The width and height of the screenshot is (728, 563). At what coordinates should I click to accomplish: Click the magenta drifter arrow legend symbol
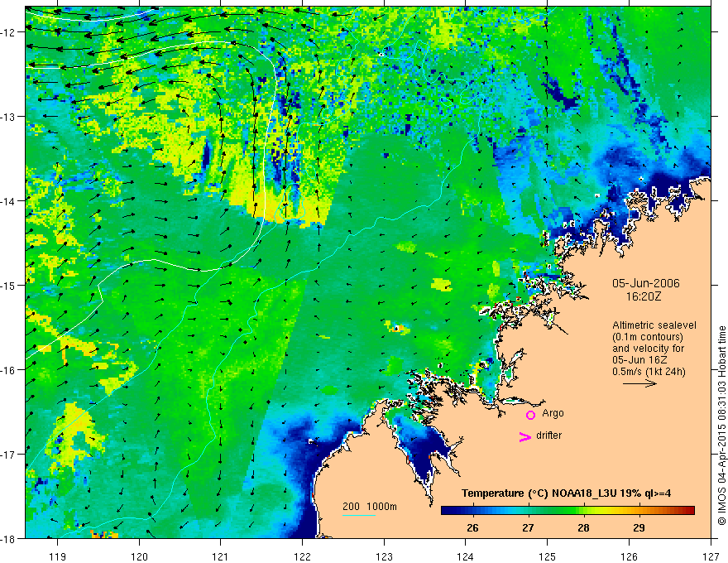tap(525, 436)
